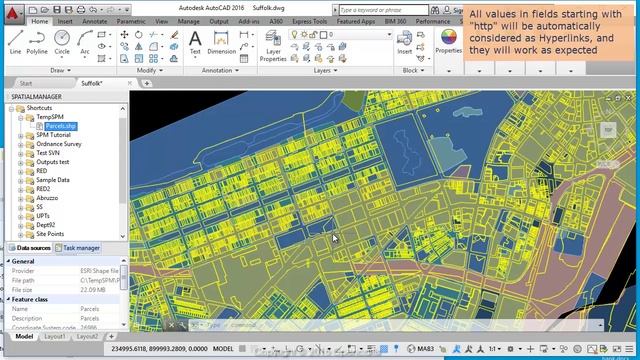Activate the Move tool in Modify panel
The width and height of the screenshot is (640, 360).
(124, 35)
